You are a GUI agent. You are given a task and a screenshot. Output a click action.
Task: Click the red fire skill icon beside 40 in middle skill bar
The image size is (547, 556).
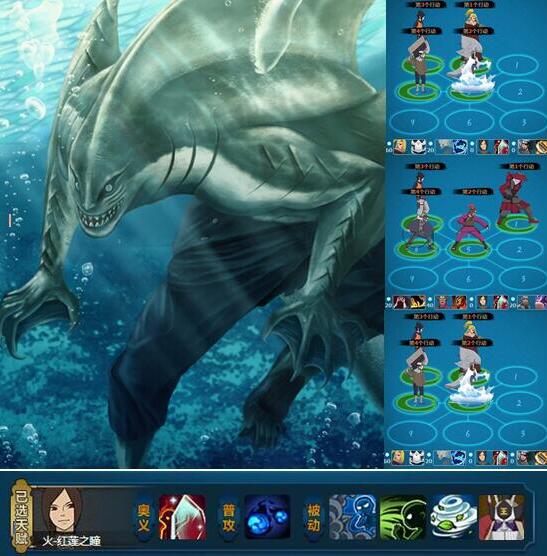click(459, 302)
